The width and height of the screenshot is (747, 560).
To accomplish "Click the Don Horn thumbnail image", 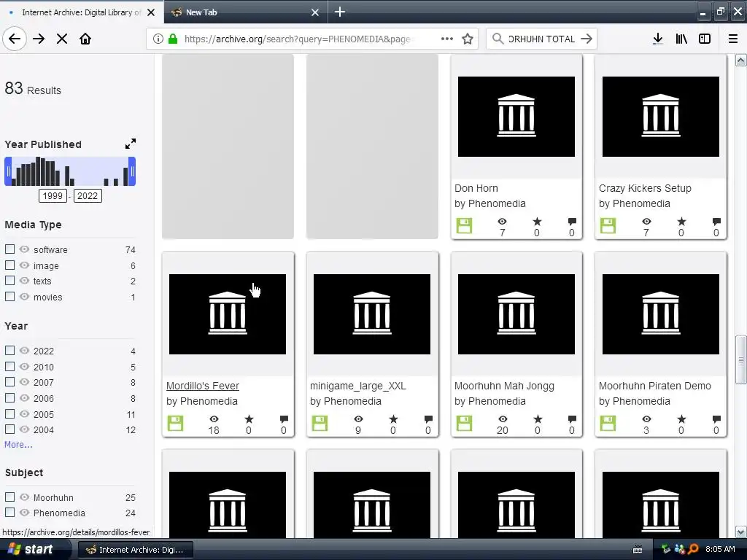I will 516,116.
